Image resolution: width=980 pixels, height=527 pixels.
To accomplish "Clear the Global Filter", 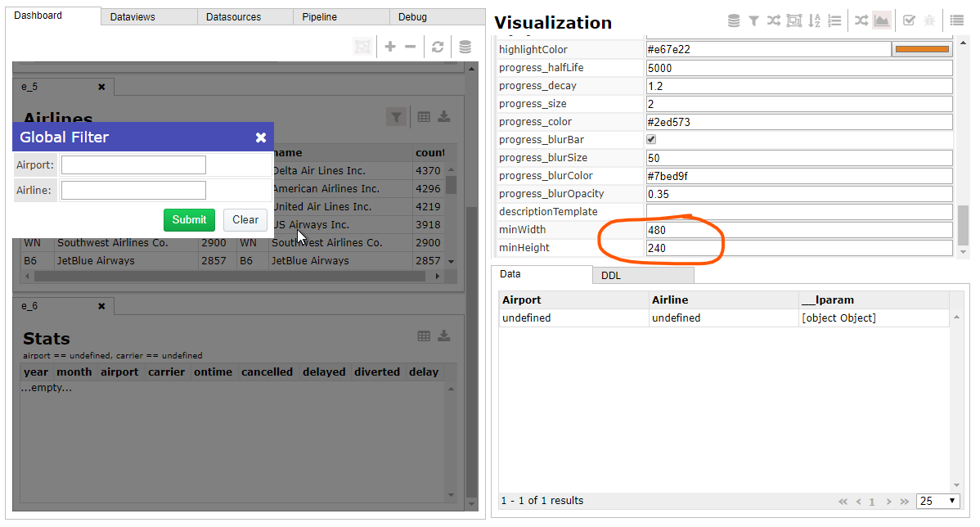I will pyautogui.click(x=245, y=219).
